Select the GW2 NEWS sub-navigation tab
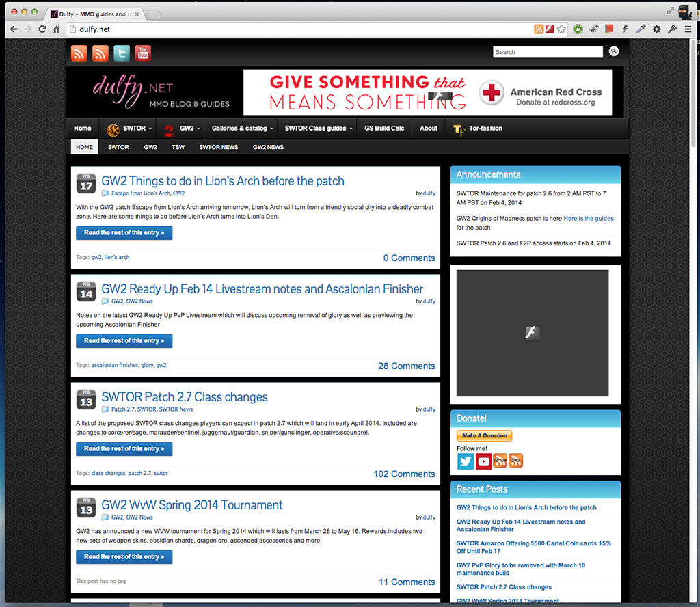The height and width of the screenshot is (607, 700). [x=268, y=147]
